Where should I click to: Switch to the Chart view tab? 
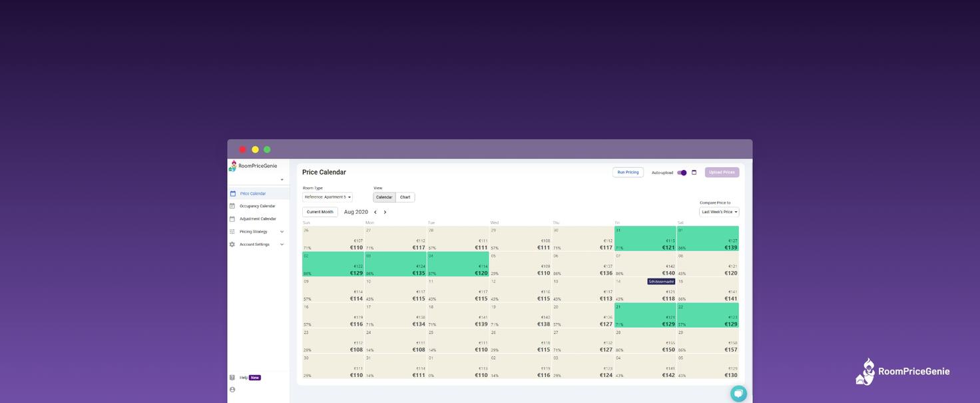pyautogui.click(x=405, y=197)
